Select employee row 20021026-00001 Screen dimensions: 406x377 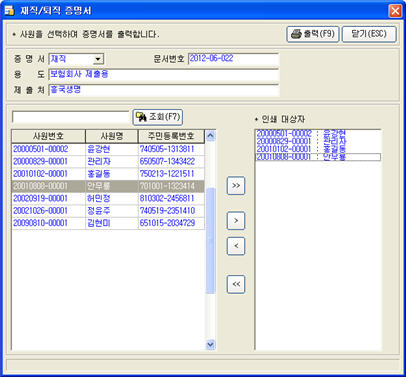[108, 211]
